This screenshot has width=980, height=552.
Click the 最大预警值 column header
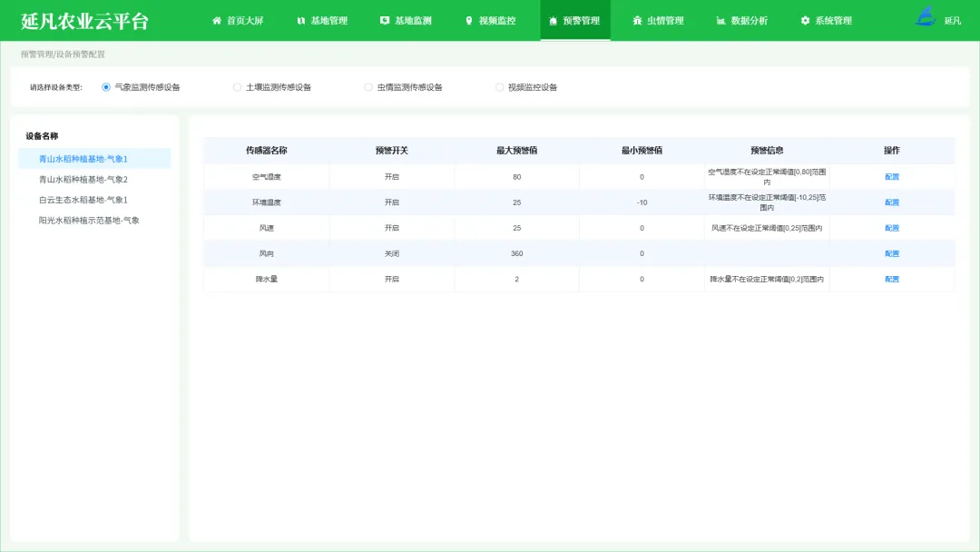pyautogui.click(x=517, y=150)
